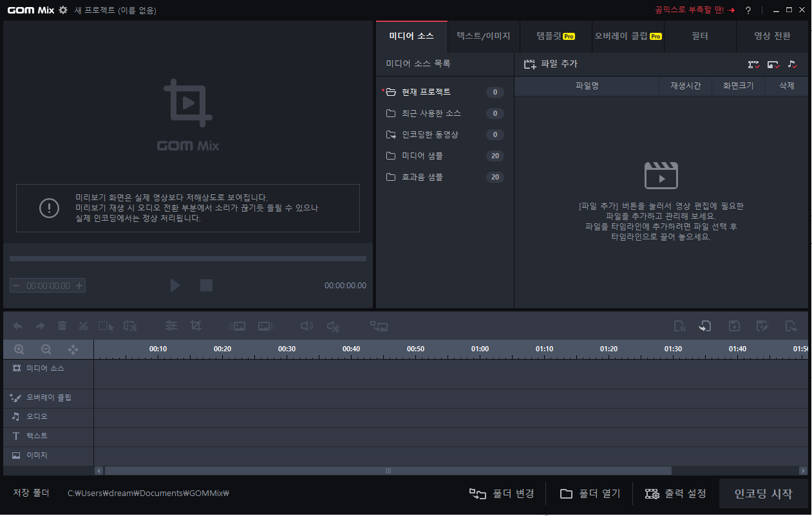812x516 pixels.
Task: Click the cut selected section icon
Action: click(x=130, y=326)
